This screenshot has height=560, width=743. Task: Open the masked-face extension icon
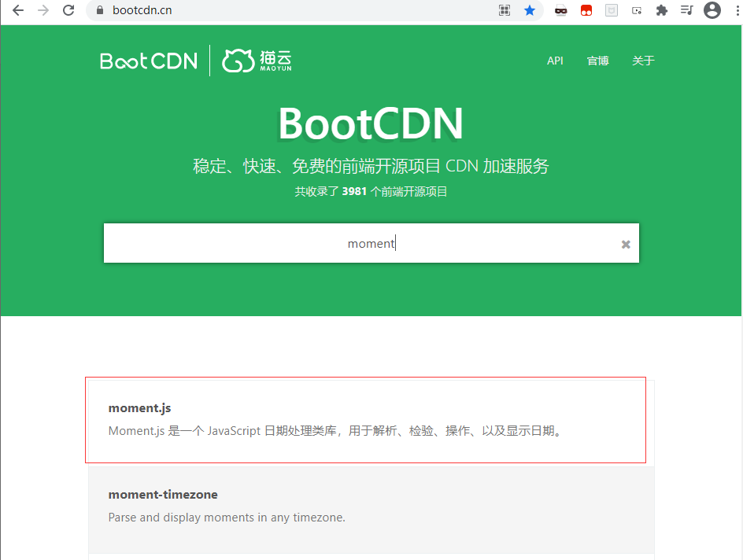pos(561,10)
